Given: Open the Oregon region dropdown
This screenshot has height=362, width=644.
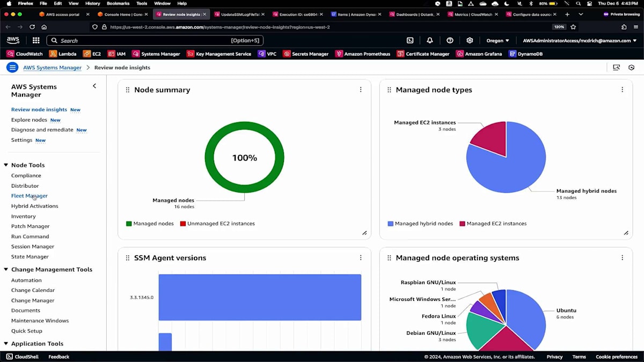Looking at the screenshot, I should pyautogui.click(x=497, y=40).
